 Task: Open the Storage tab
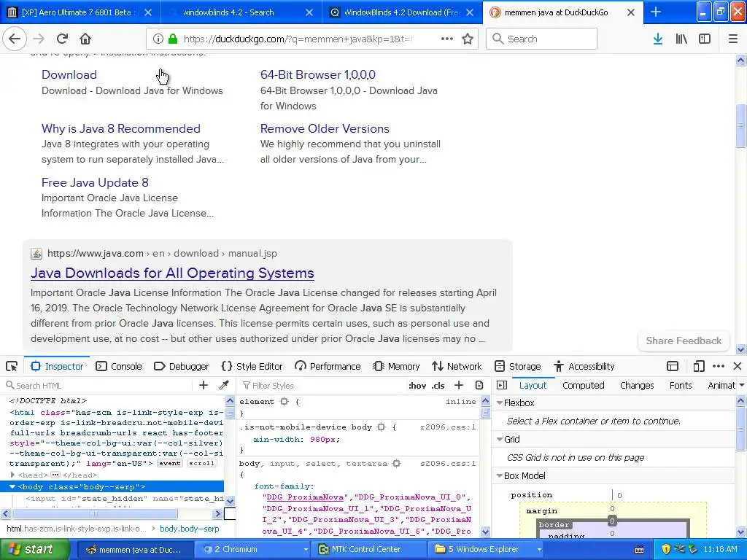518,366
